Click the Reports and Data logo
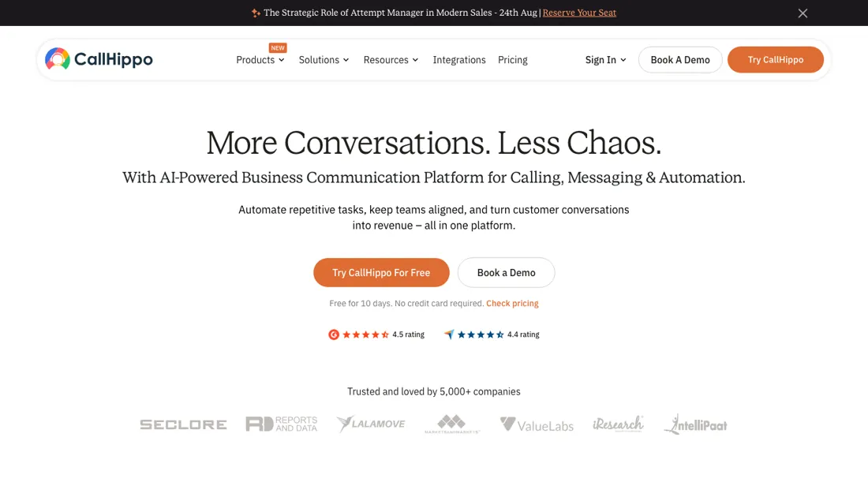The width and height of the screenshot is (868, 486). pos(282,424)
